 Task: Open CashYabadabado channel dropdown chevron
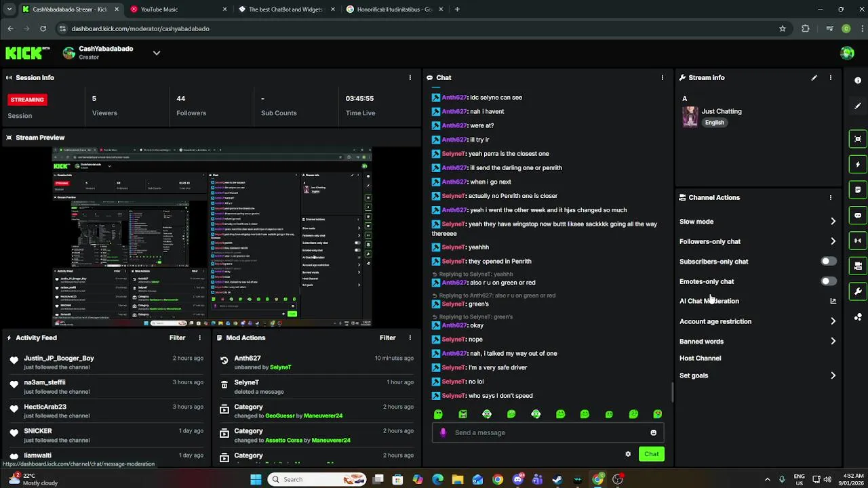point(157,53)
